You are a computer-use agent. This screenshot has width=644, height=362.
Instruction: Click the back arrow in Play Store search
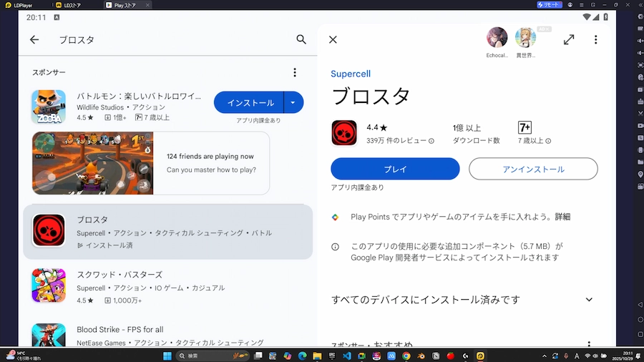(x=34, y=40)
